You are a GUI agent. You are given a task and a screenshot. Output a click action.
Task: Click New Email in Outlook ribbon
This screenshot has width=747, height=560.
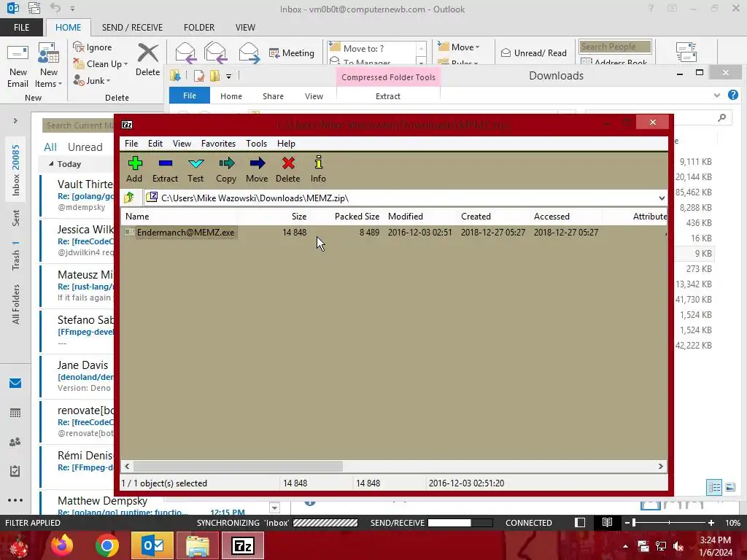(x=18, y=66)
